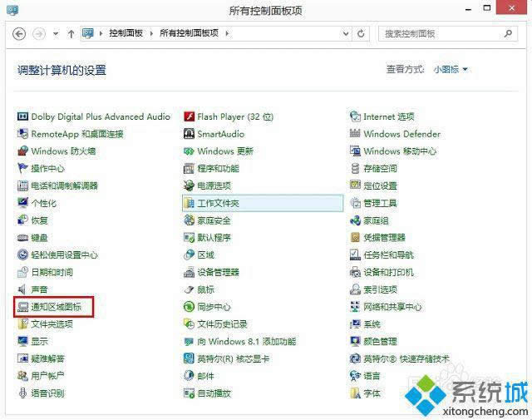Open the 声音 speaker icon
This screenshot has height=420, width=532.
[22, 289]
